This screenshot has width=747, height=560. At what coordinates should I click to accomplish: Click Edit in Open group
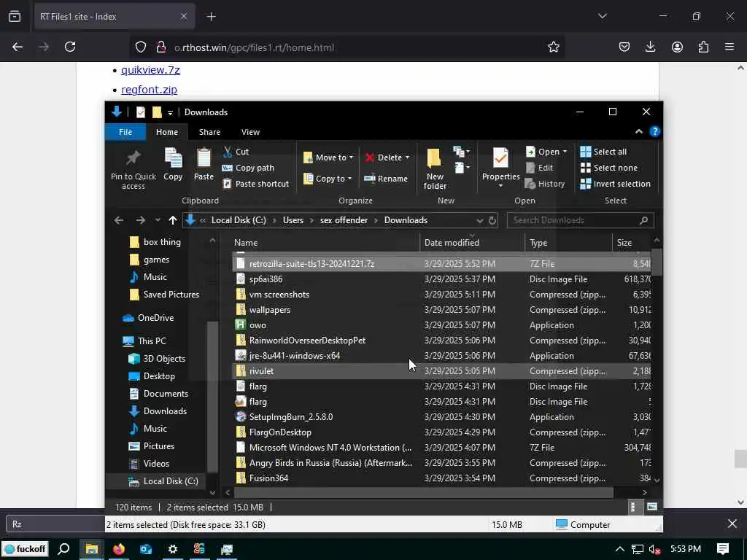point(539,168)
